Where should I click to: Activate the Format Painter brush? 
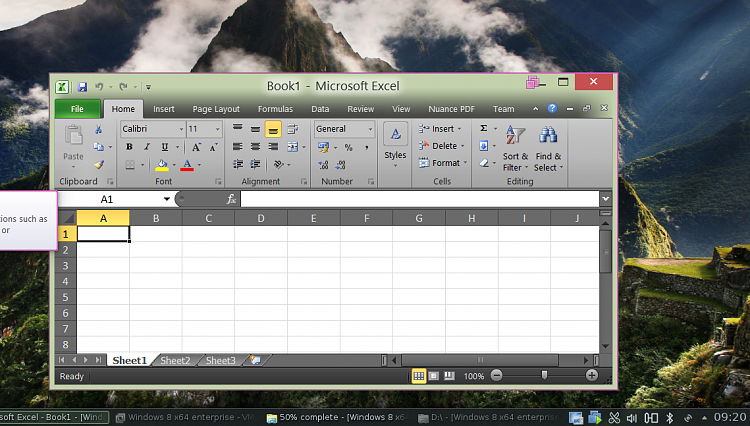[x=99, y=164]
